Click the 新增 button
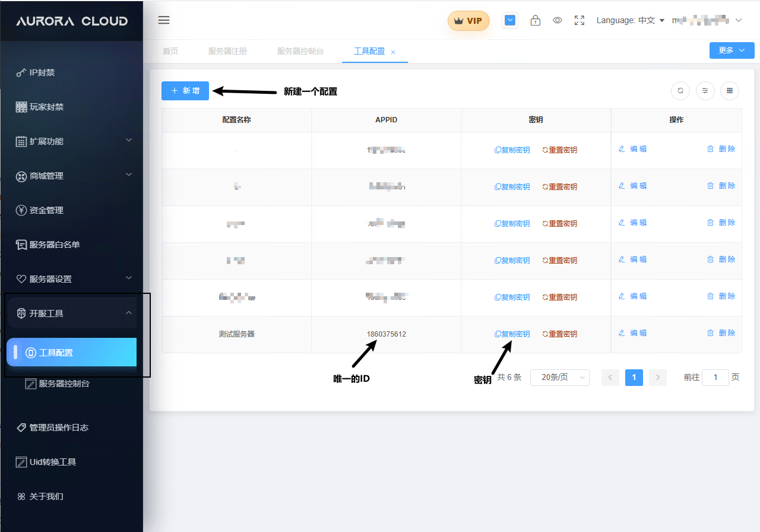The image size is (760, 532). 185,91
